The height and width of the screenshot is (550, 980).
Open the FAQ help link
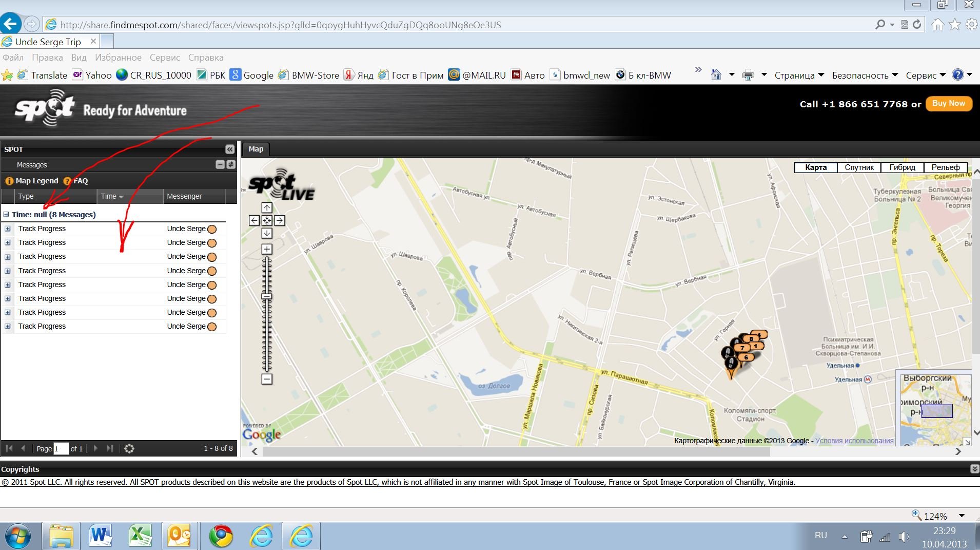click(x=75, y=181)
